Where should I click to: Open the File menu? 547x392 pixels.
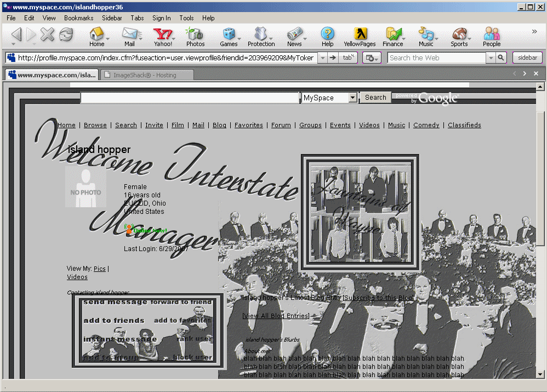tap(11, 18)
